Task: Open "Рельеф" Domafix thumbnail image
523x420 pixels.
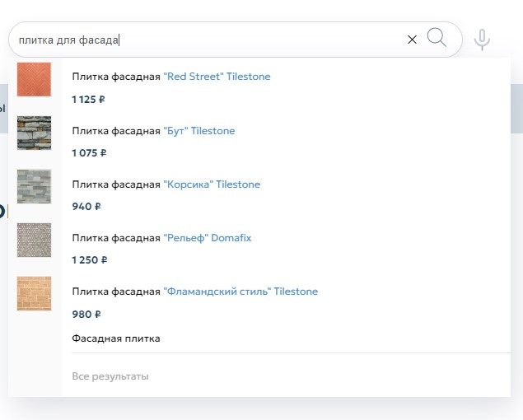Action: [x=34, y=240]
